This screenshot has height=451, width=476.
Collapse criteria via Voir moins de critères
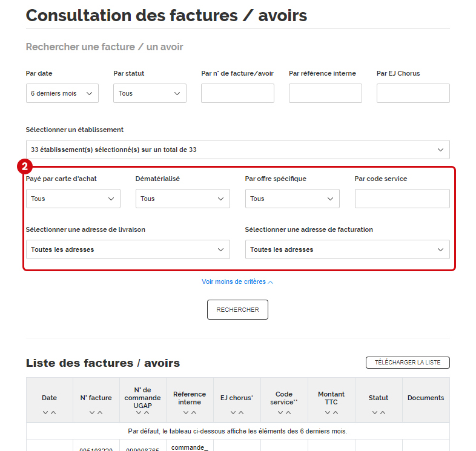click(x=237, y=282)
